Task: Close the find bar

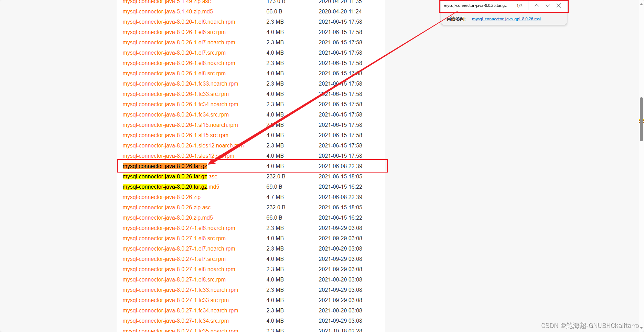Action: (x=559, y=5)
